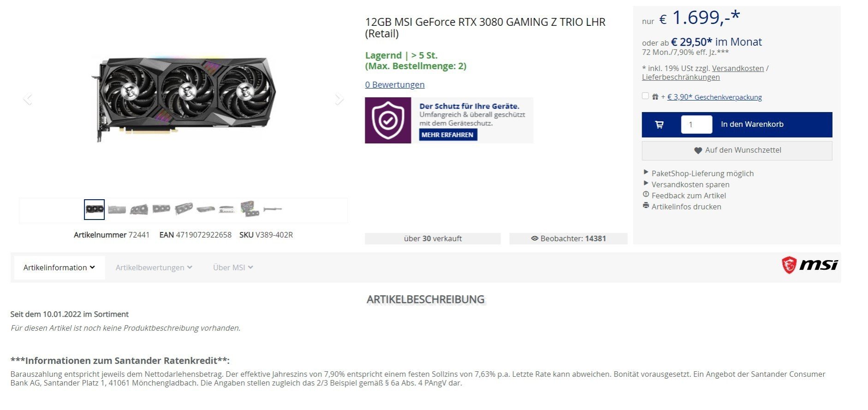This screenshot has width=868, height=410.
Task: Show the previous product image arrow
Action: pyautogui.click(x=28, y=99)
